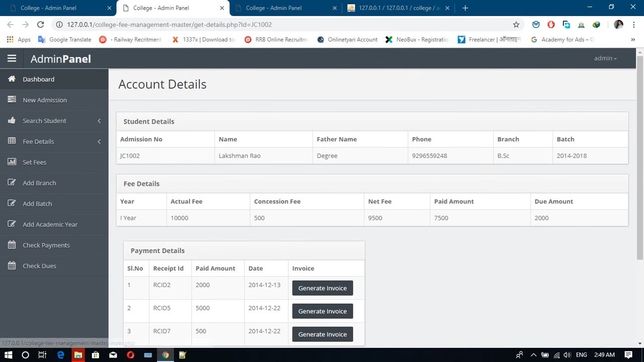644x362 pixels.
Task: Open the Windows notification center
Action: [x=628, y=355]
